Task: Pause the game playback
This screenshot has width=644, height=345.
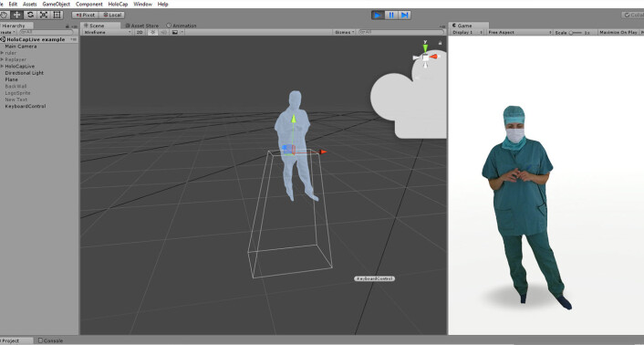Action: [x=391, y=16]
